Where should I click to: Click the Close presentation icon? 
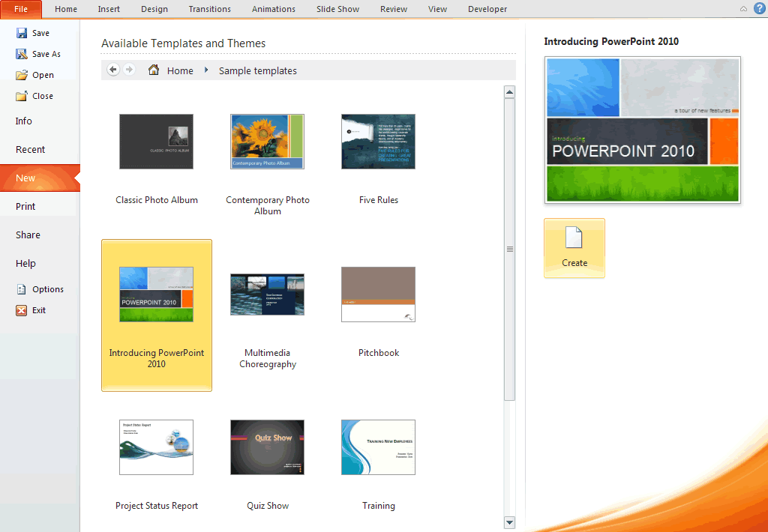pos(21,96)
